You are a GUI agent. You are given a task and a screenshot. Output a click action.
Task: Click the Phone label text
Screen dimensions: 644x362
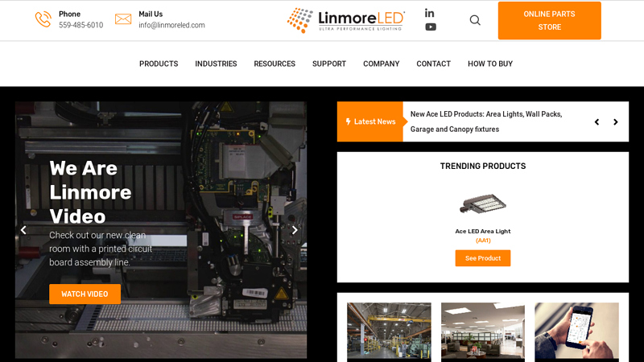[x=69, y=14]
